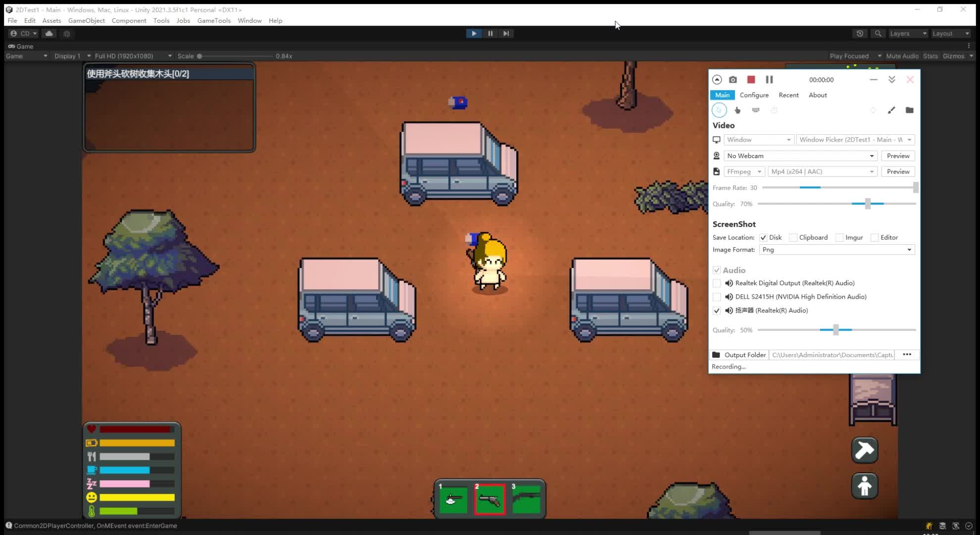The image size is (980, 535).
Task: Click the Unity play button in toolbar
Action: pyautogui.click(x=474, y=33)
